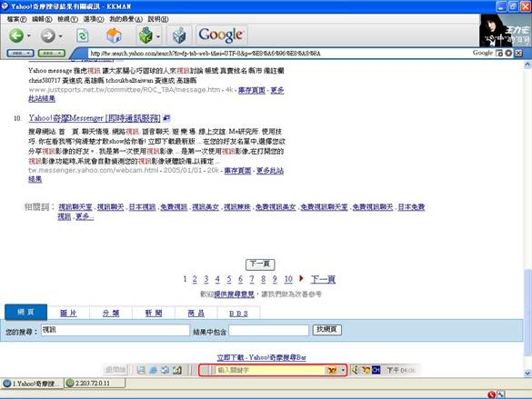Click the 結果中包含 input field
Screen dimensions: 532x399
click(268, 330)
